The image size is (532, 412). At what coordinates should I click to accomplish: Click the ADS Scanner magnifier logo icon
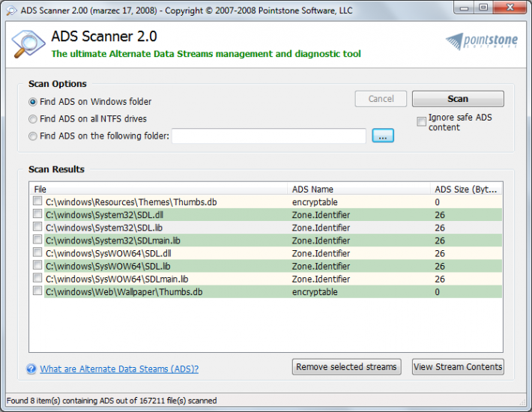[x=28, y=44]
